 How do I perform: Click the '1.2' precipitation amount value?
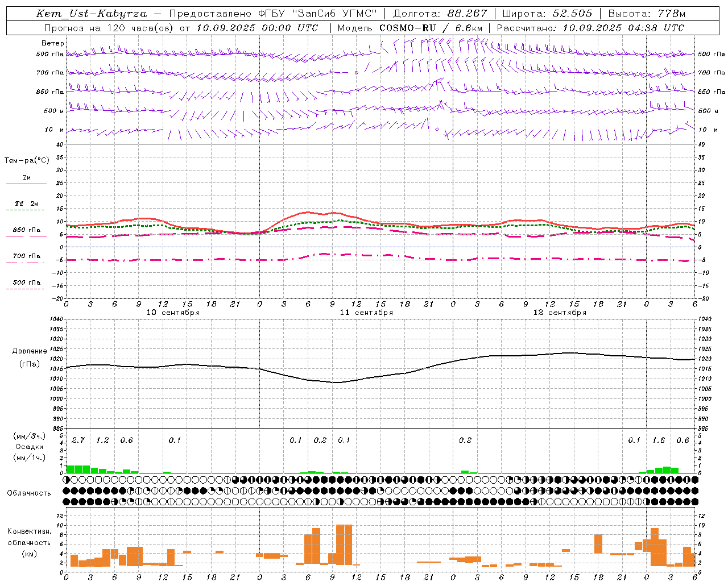(102, 440)
